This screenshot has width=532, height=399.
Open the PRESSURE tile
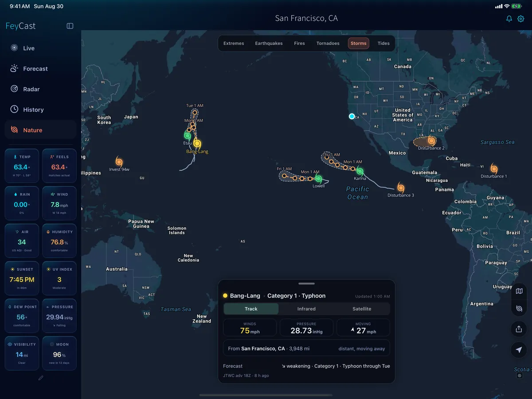tap(59, 316)
